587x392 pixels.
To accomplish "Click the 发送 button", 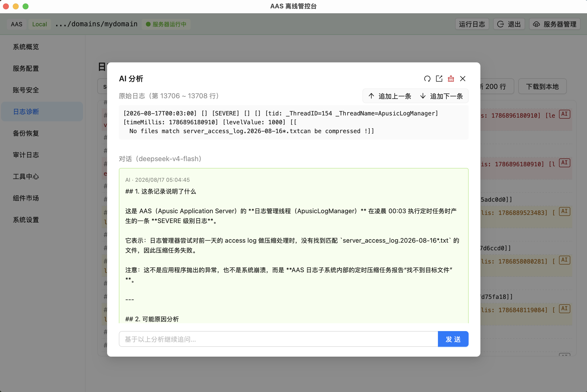I will tap(453, 339).
